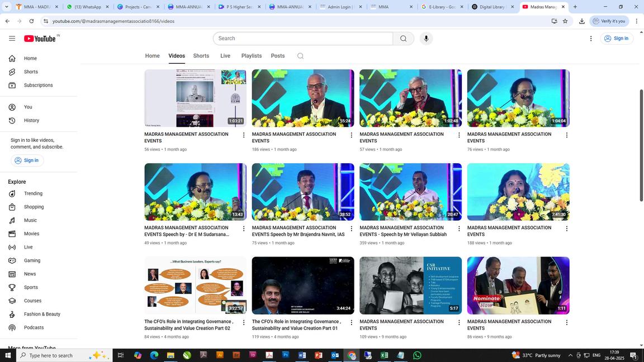The height and width of the screenshot is (362, 644).
Task: Open Windows Start menu
Action: click(8, 355)
